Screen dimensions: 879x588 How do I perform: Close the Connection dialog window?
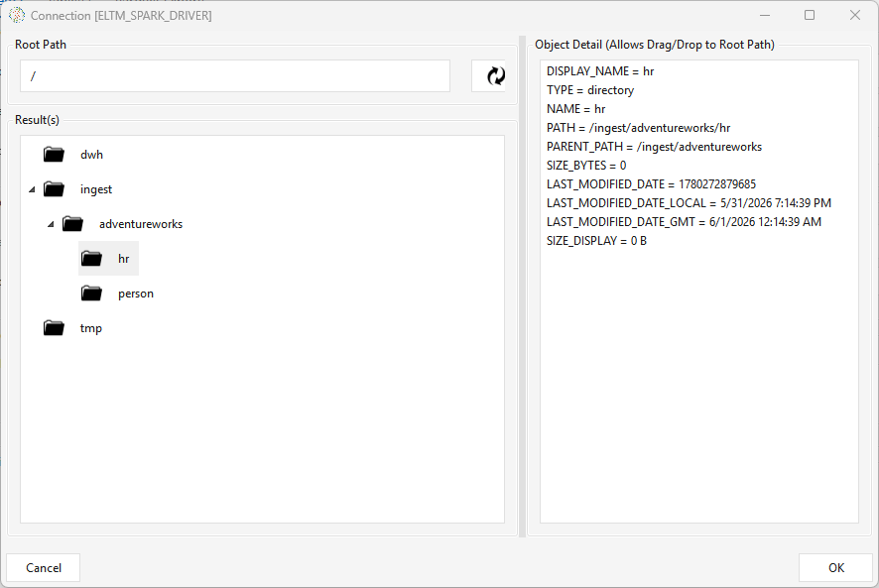click(855, 15)
